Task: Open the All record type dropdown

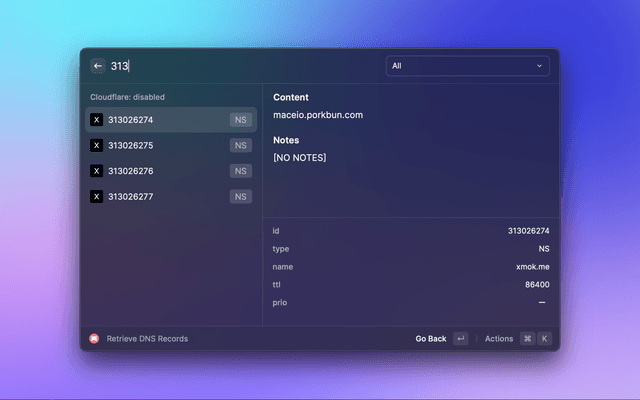Action: pos(467,66)
